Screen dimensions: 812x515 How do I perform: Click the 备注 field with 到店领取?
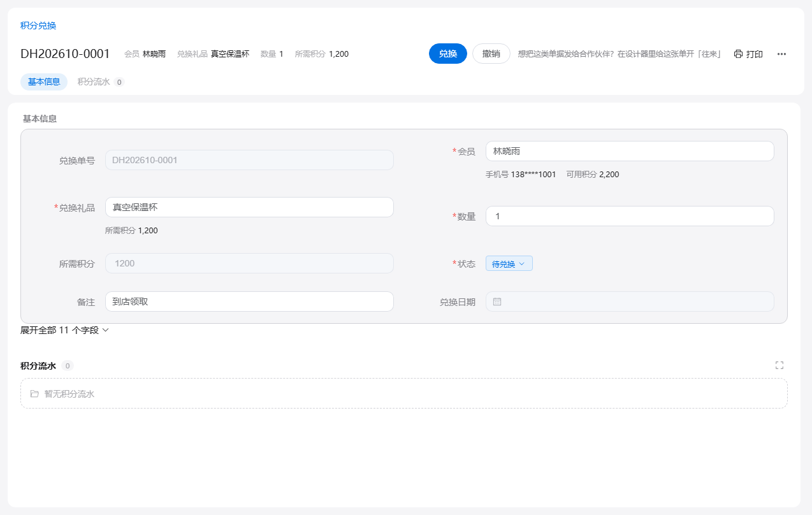coord(249,301)
